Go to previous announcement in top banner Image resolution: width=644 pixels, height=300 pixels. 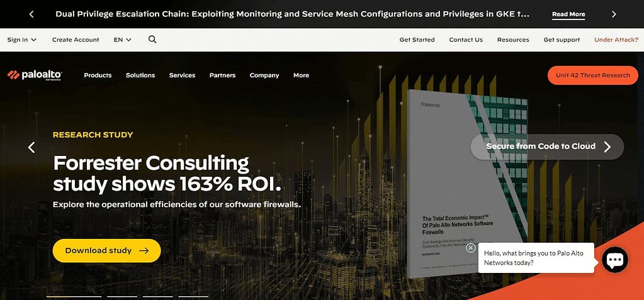31,14
